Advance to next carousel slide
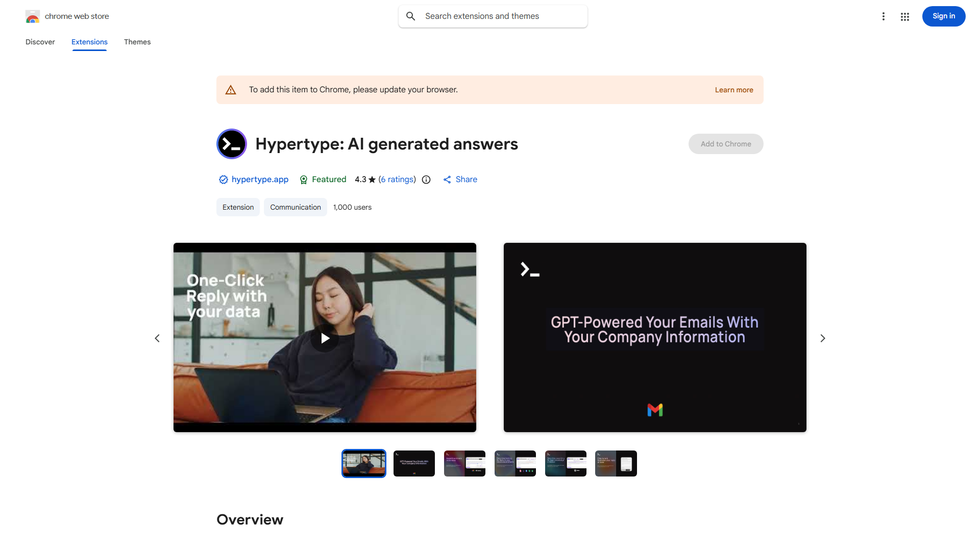This screenshot has height=551, width=980. (x=822, y=338)
